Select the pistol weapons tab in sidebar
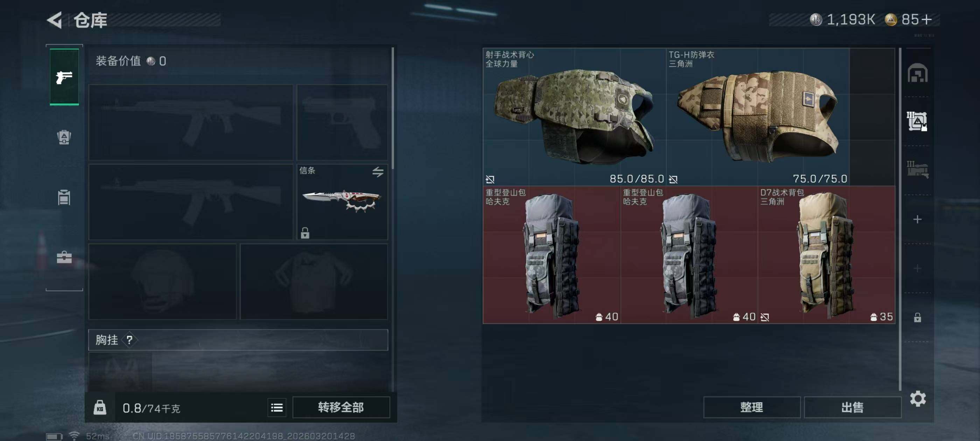Viewport: 980px width, 441px height. coord(64,77)
